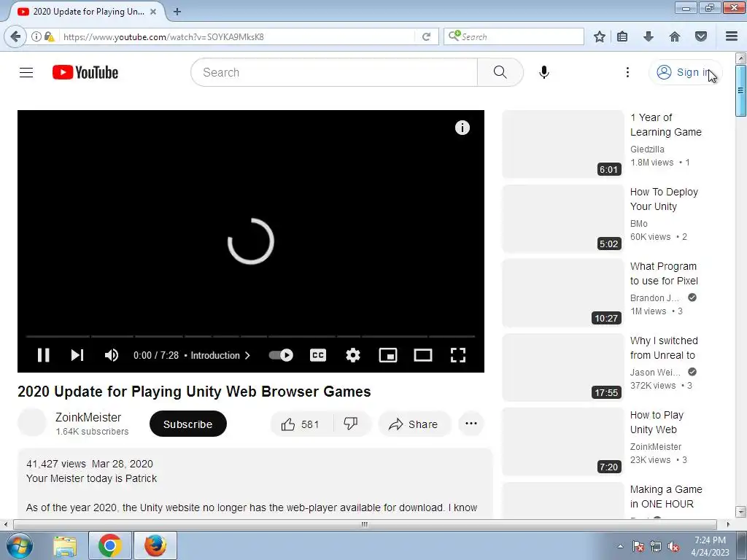Go to YouTube home via logo
The width and height of the screenshot is (747, 560).
coord(85,72)
